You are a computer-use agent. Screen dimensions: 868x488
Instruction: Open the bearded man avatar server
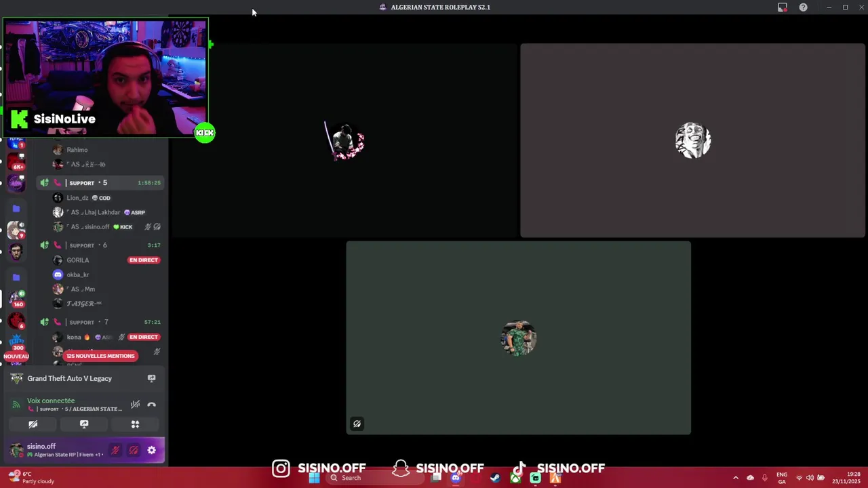click(x=16, y=252)
